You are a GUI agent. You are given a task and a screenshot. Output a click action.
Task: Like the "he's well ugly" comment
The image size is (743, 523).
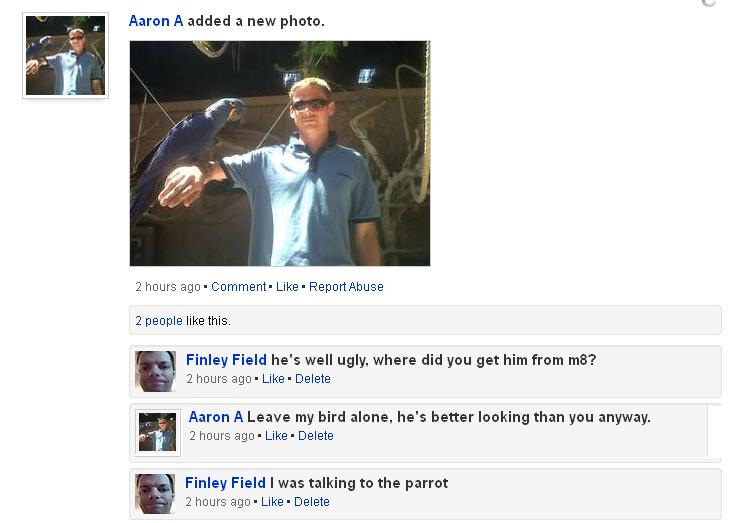click(x=273, y=379)
